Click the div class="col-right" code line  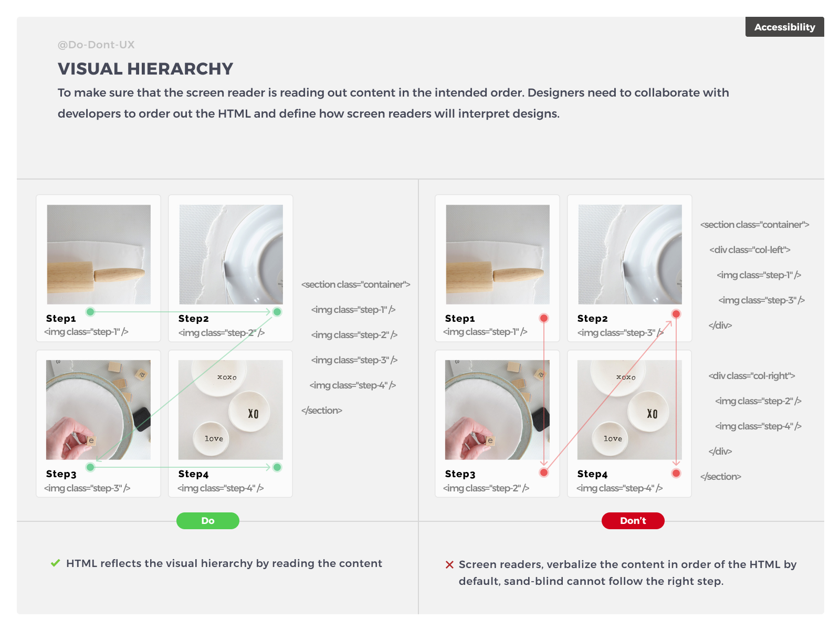[x=751, y=376]
